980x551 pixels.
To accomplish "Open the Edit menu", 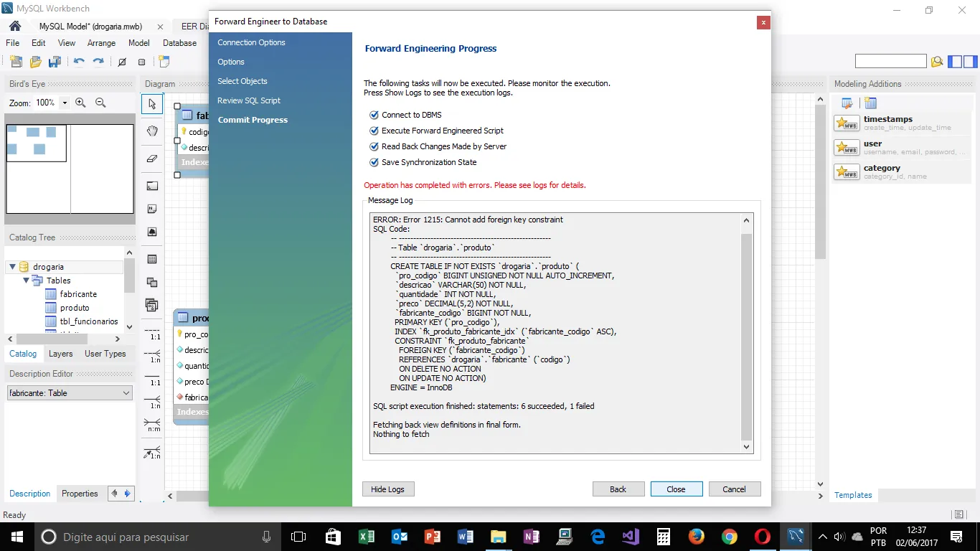I will tap(39, 43).
